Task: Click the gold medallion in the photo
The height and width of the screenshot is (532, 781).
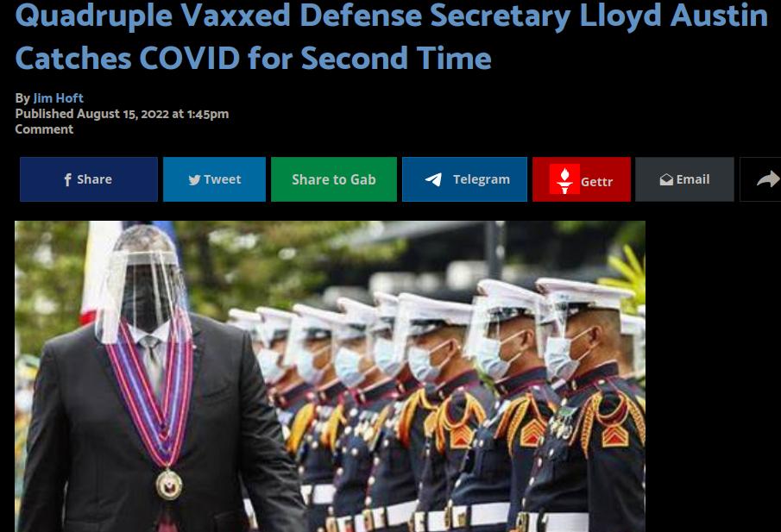Action: click(169, 485)
